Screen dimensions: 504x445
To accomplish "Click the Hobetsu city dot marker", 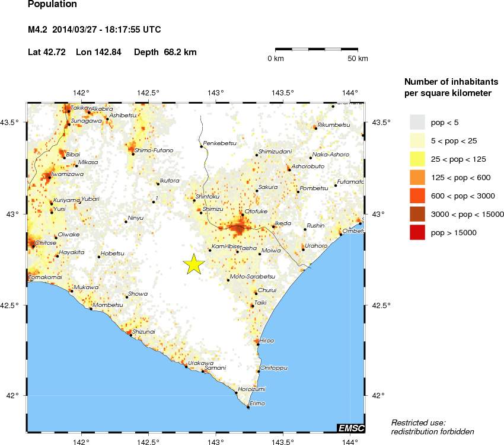I will click(x=99, y=257).
